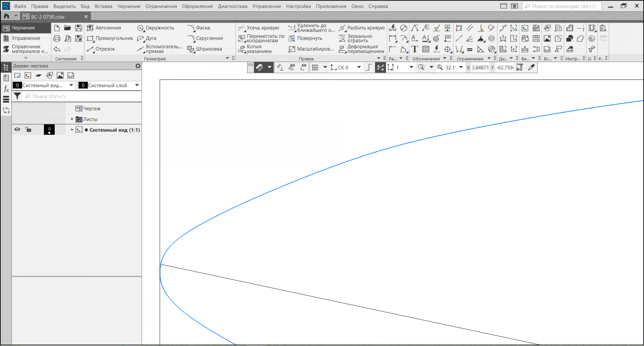Click the Поиск field in drawing tree
This screenshot has height=346, width=644.
(x=80, y=97)
